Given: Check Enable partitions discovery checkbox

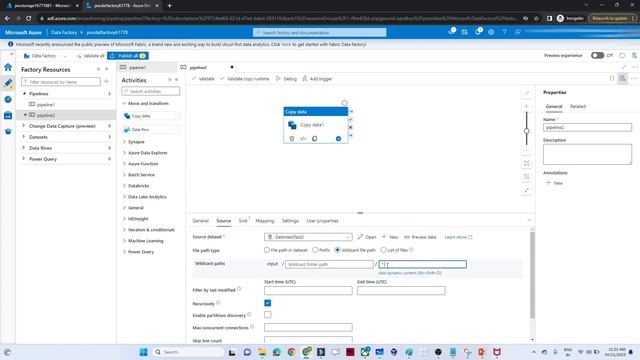Looking at the screenshot, I should coord(267,315).
